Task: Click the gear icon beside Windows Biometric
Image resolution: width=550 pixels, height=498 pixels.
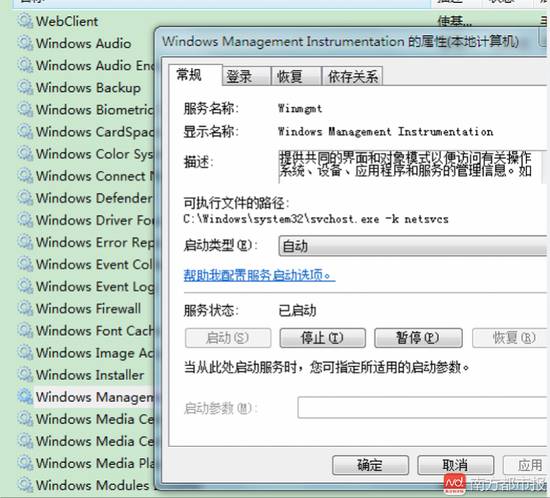Action: point(25,109)
